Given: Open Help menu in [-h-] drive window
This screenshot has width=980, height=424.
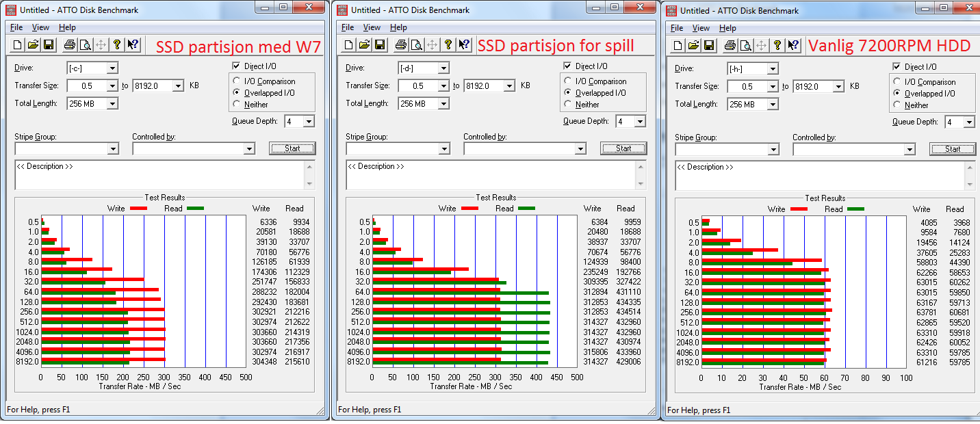Looking at the screenshot, I should coord(727,28).
